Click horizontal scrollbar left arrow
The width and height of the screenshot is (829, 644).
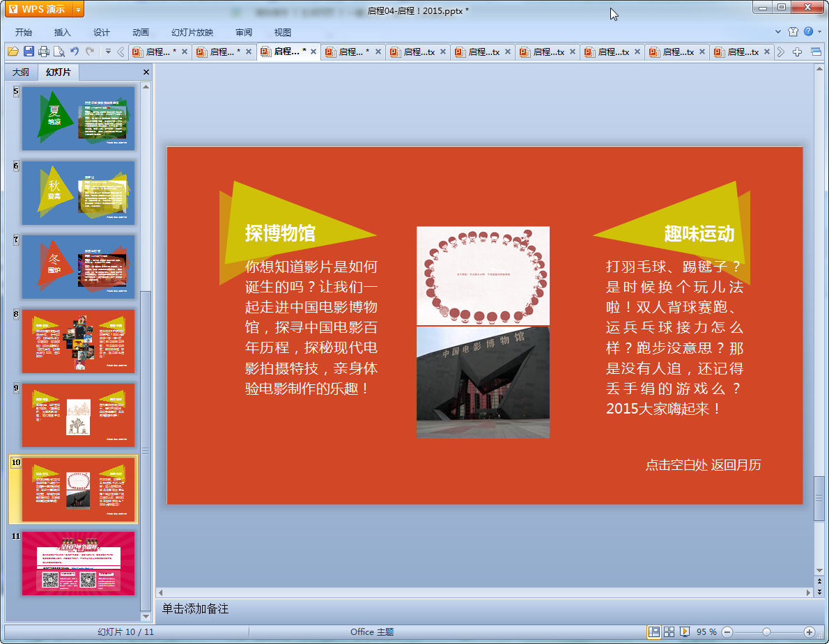coord(161,592)
